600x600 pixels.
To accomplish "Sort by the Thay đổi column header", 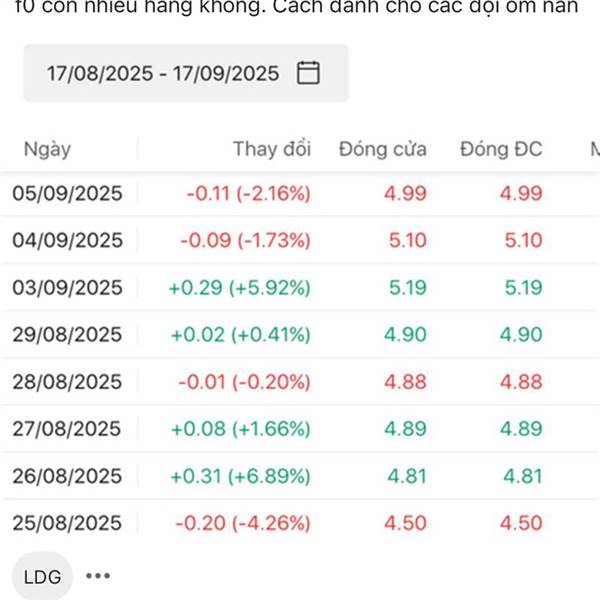I will pos(272,149).
